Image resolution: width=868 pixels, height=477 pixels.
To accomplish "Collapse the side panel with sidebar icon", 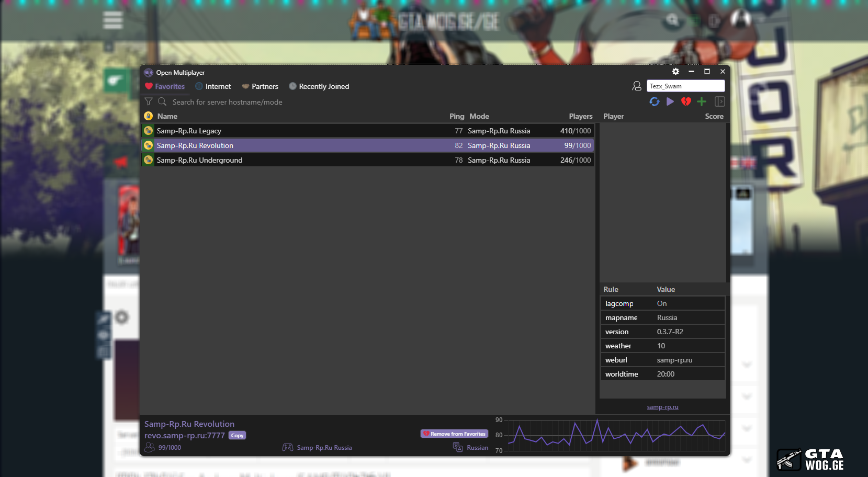I will (x=719, y=101).
